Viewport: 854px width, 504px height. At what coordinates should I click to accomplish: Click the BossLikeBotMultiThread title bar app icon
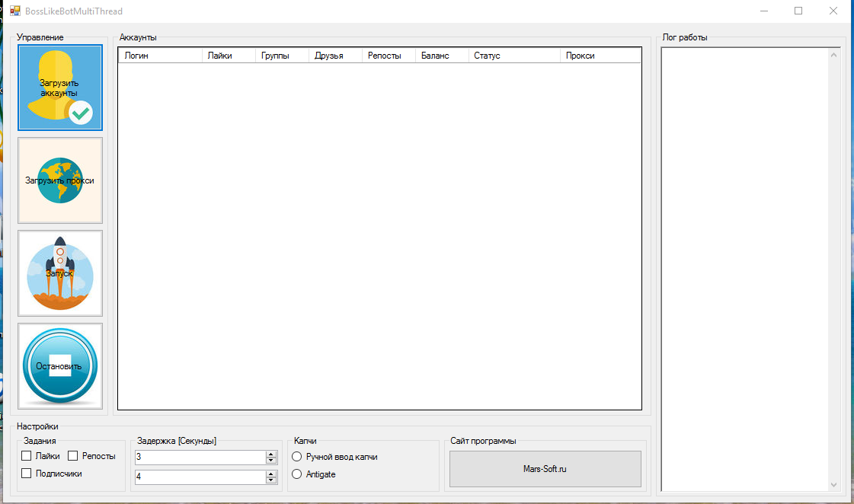coord(14,11)
